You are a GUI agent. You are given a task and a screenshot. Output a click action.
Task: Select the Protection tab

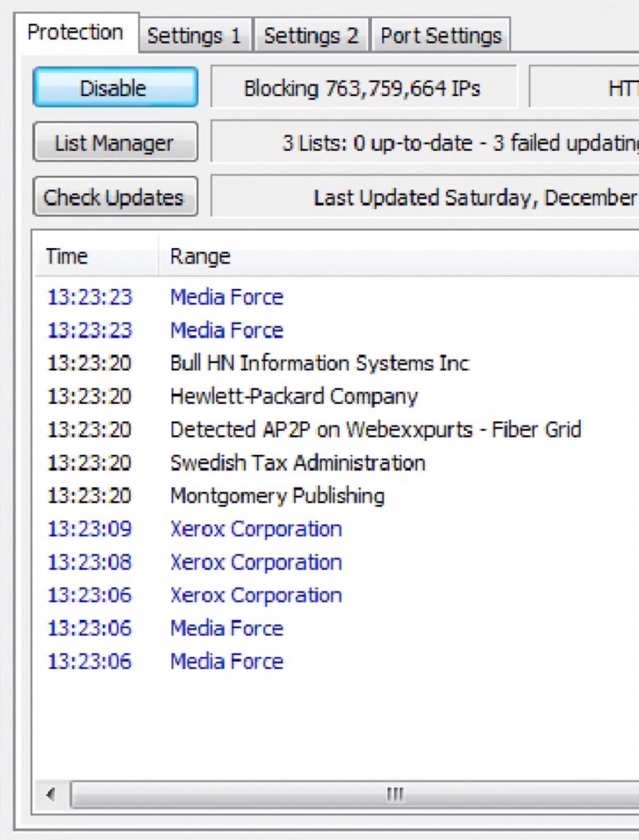[75, 33]
